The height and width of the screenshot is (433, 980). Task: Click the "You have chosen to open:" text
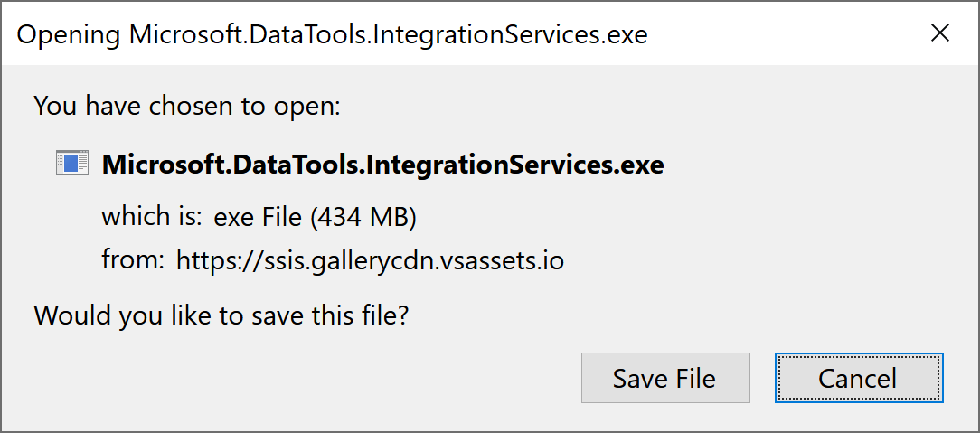186,106
